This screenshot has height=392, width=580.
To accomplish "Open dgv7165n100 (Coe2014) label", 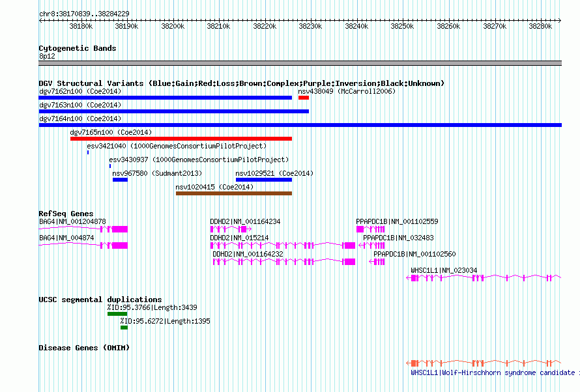I will click(x=111, y=132).
